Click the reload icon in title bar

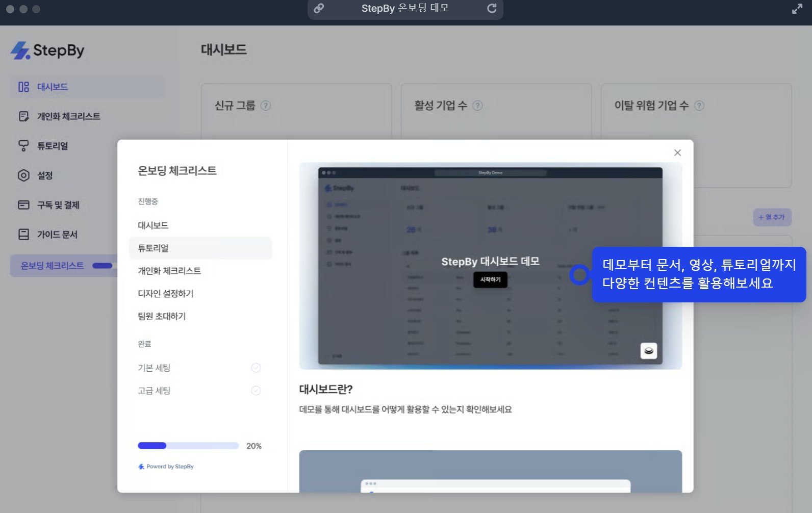(x=492, y=9)
